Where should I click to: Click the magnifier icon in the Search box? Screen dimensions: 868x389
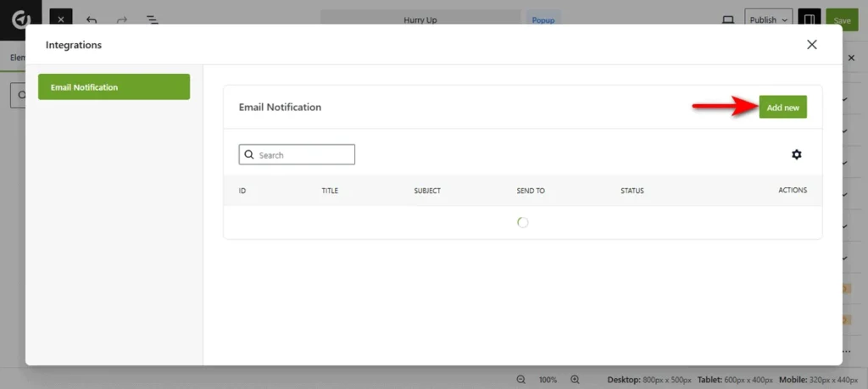(249, 155)
